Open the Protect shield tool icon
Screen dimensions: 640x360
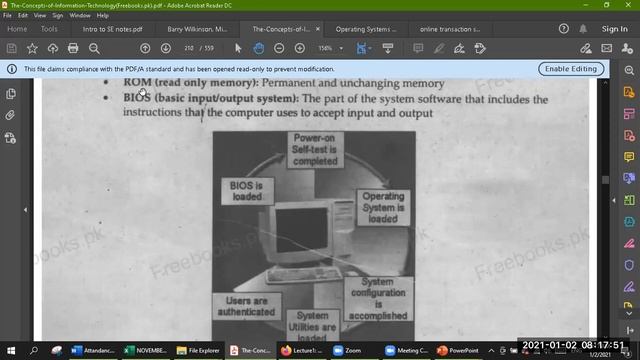629,265
